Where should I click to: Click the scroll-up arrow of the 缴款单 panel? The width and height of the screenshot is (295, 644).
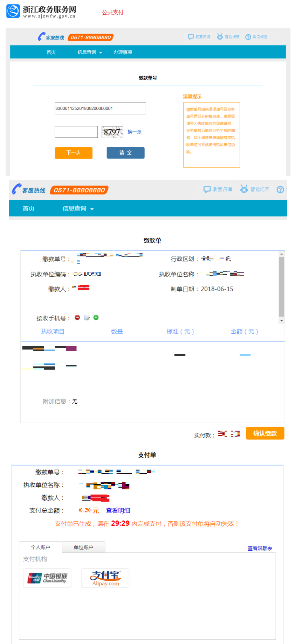(282, 254)
